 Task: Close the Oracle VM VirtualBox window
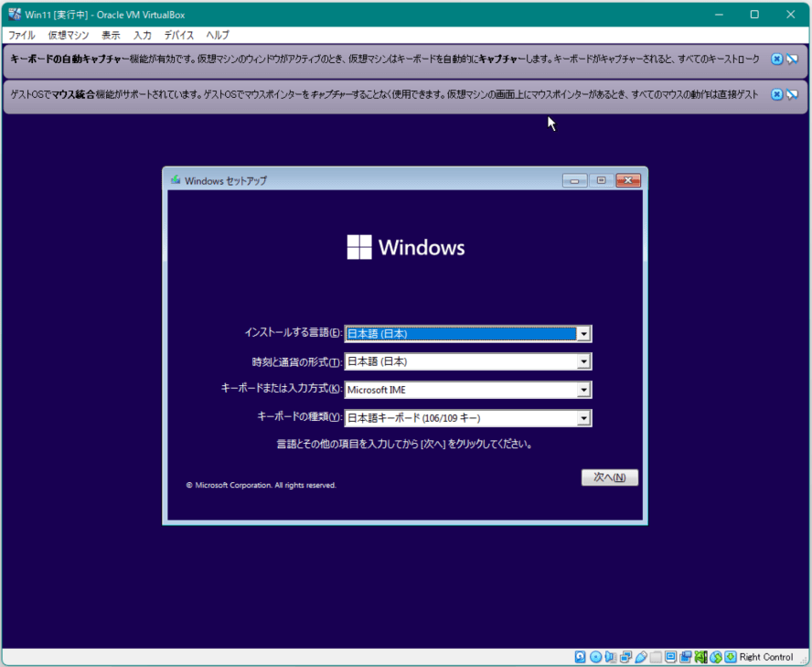790,15
